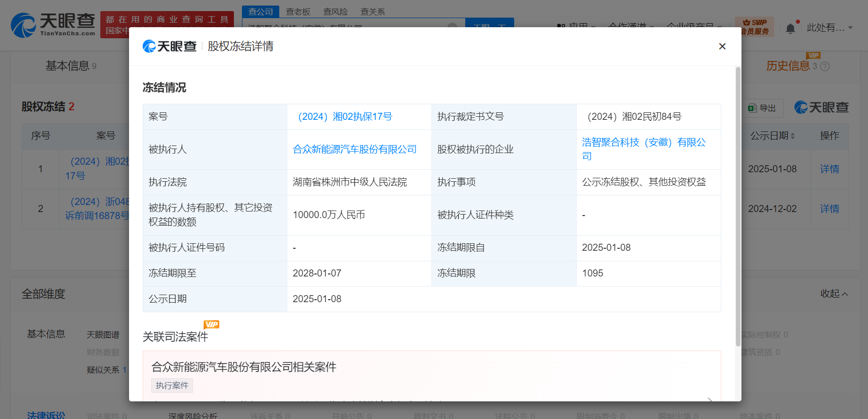
Task: Open case (2024)湘02执保17号 in background table
Action: pyautogui.click(x=97, y=169)
